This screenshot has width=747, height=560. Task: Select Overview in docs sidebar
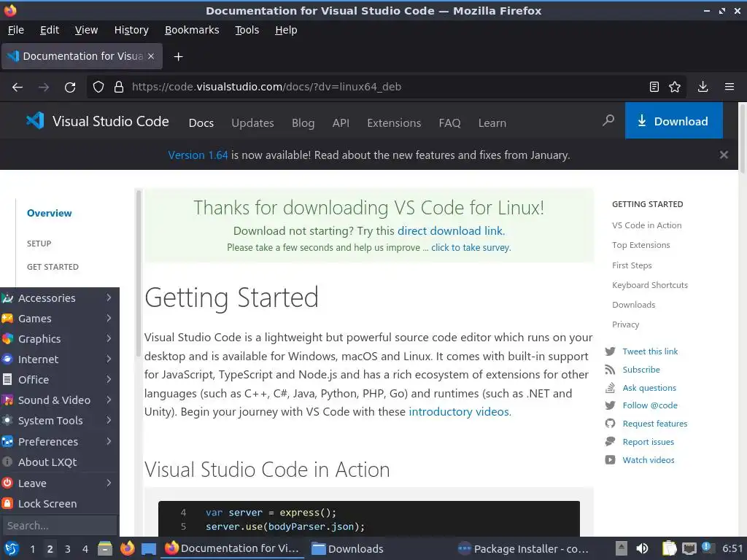(49, 214)
